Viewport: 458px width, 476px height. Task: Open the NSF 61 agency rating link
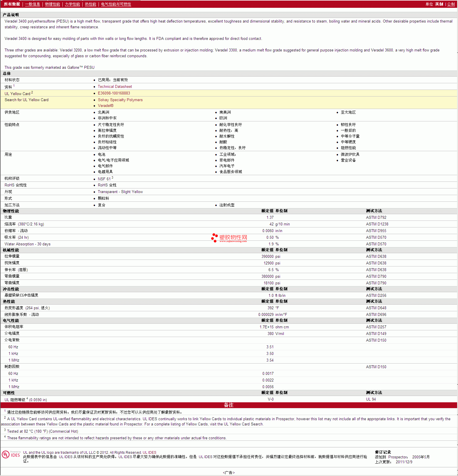pos(104,179)
